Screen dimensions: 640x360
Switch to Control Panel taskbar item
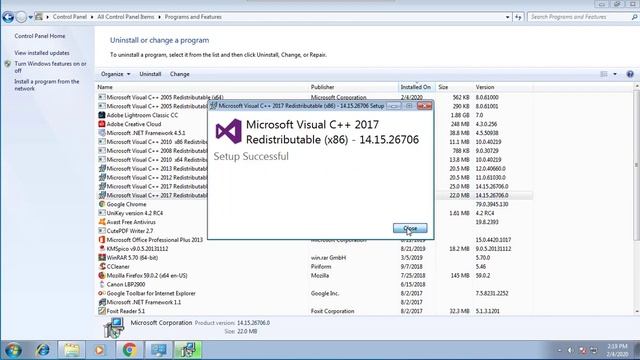[x=158, y=350]
